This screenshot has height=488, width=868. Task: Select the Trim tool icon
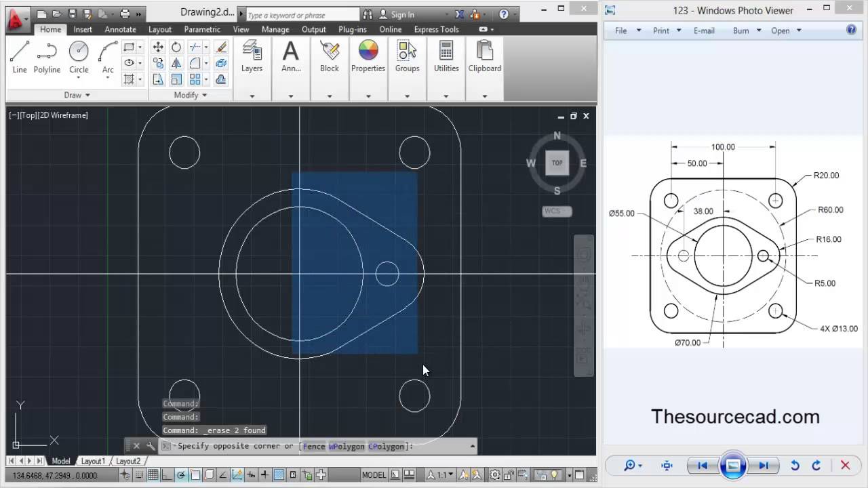[195, 47]
